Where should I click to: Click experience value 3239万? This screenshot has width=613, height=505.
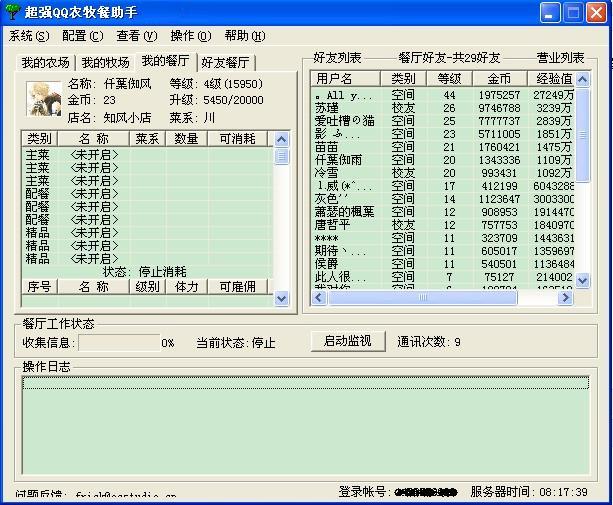click(553, 108)
